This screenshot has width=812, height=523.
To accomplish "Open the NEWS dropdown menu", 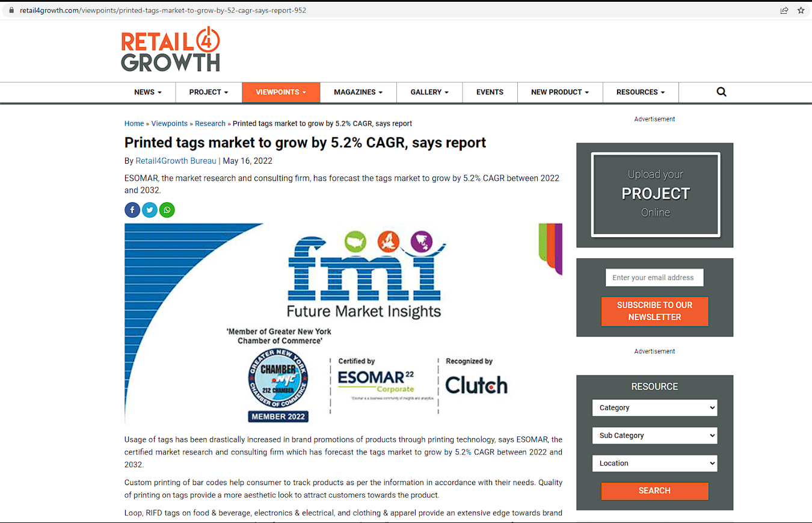I will point(148,92).
